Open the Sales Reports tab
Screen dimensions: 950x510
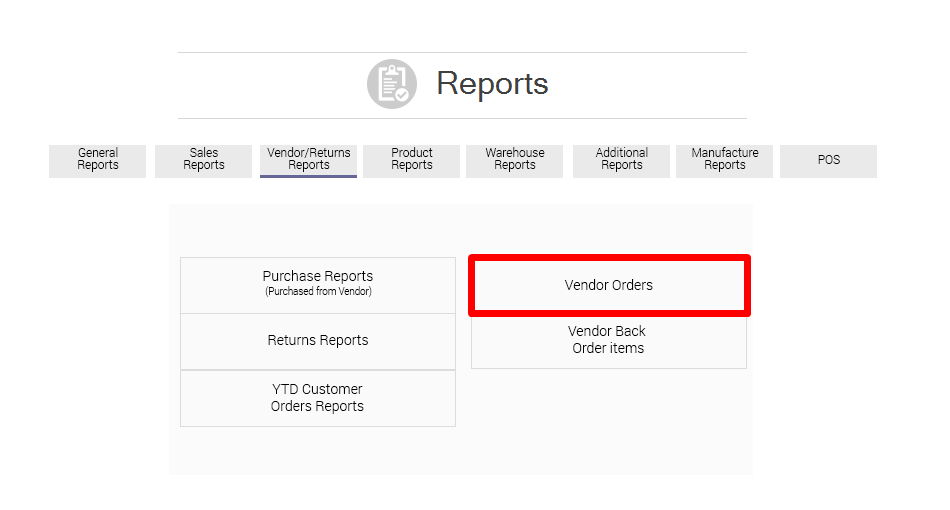click(204, 160)
